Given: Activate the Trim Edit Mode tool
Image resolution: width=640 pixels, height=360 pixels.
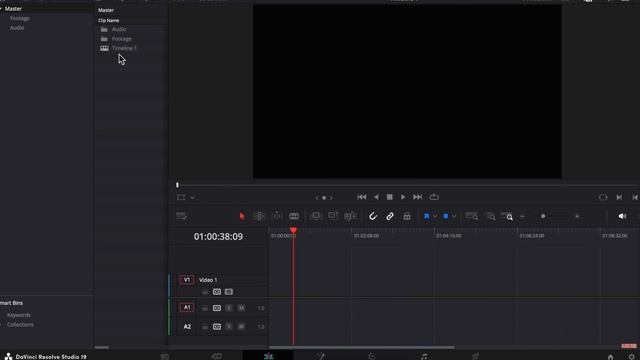Looking at the screenshot, I should point(259,216).
